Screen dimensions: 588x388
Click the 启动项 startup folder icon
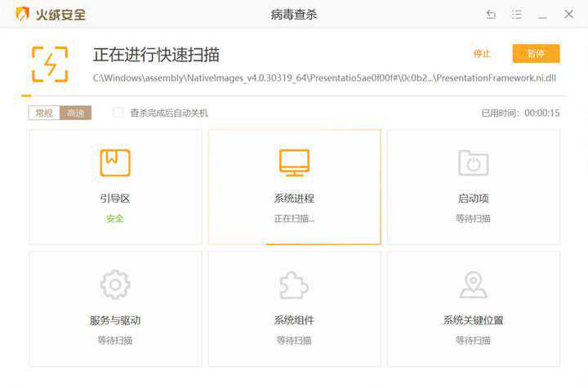point(473,163)
